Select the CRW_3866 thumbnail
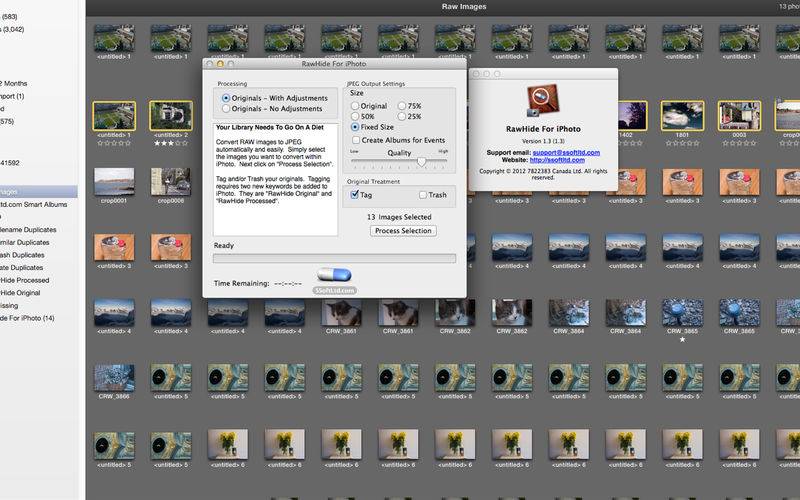The height and width of the screenshot is (500, 800). [114, 378]
